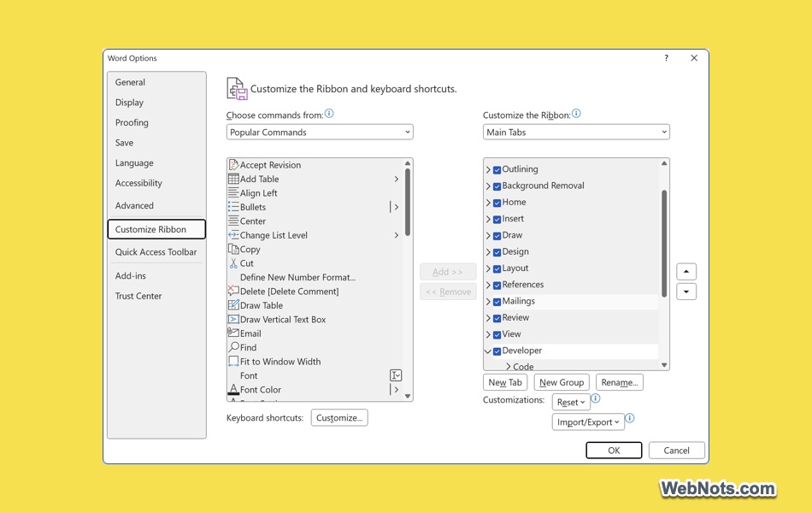The height and width of the screenshot is (513, 812).
Task: Click the info icon next to Reset
Action: 596,398
